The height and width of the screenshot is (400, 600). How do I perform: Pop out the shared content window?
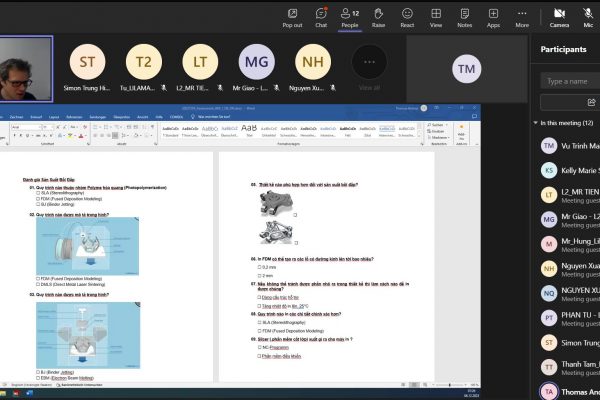(292, 16)
